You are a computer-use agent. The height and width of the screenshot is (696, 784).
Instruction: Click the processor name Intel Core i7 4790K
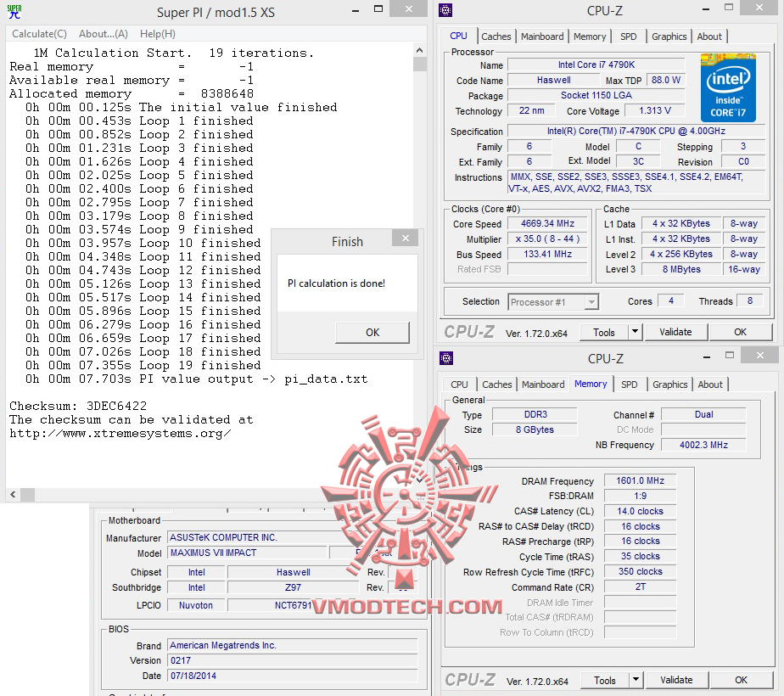click(x=596, y=65)
